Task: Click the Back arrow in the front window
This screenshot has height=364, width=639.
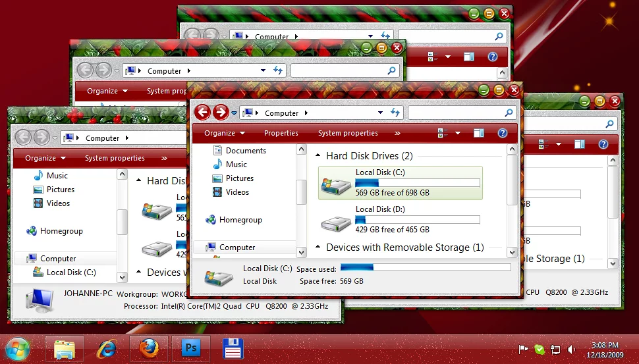Action: 203,113
